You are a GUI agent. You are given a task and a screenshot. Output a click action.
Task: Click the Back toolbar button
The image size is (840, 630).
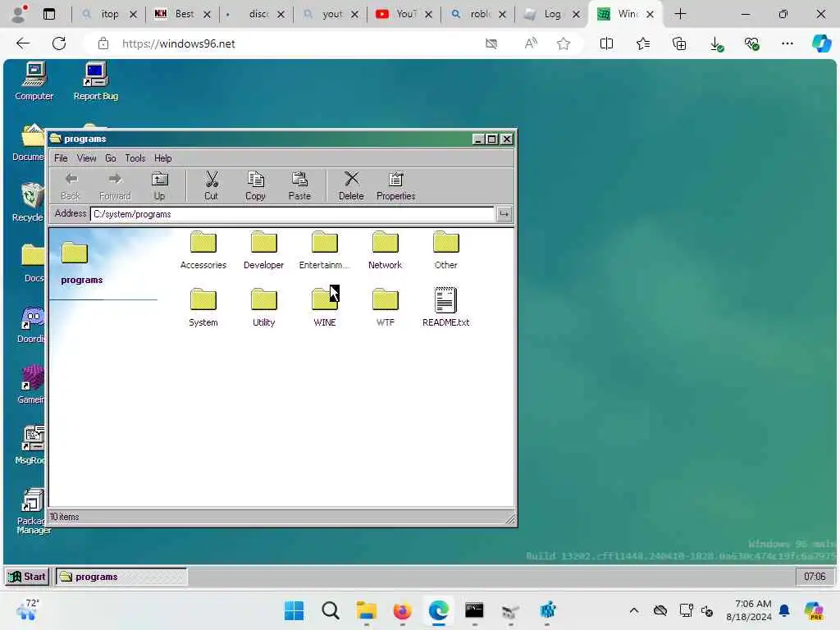click(x=71, y=186)
